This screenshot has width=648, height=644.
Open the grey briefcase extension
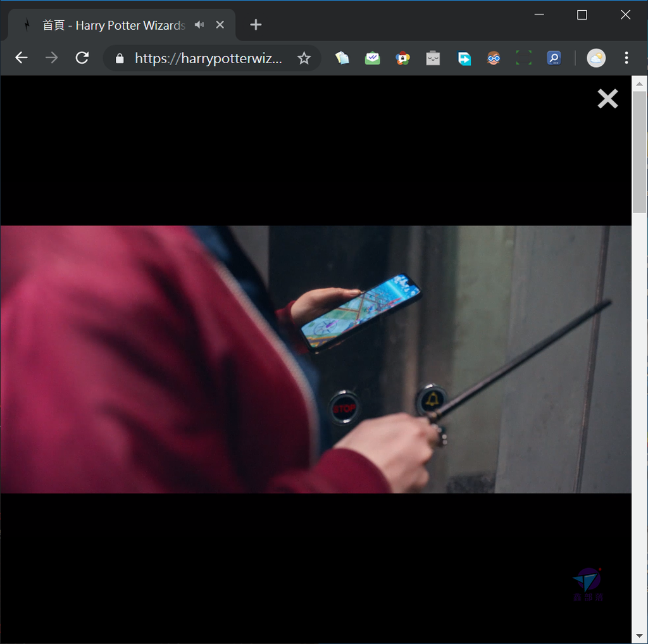tap(433, 58)
